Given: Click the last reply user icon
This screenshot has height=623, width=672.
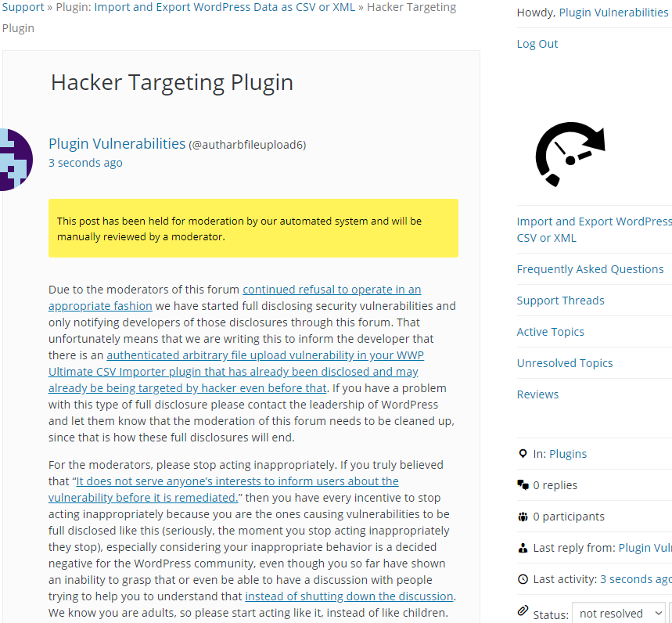Looking at the screenshot, I should point(523,548).
